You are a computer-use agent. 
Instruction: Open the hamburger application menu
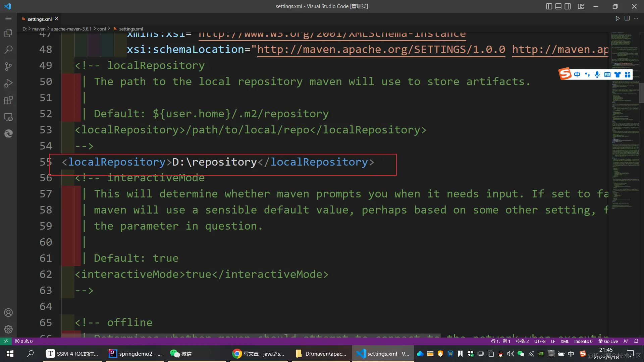pyautogui.click(x=8, y=18)
